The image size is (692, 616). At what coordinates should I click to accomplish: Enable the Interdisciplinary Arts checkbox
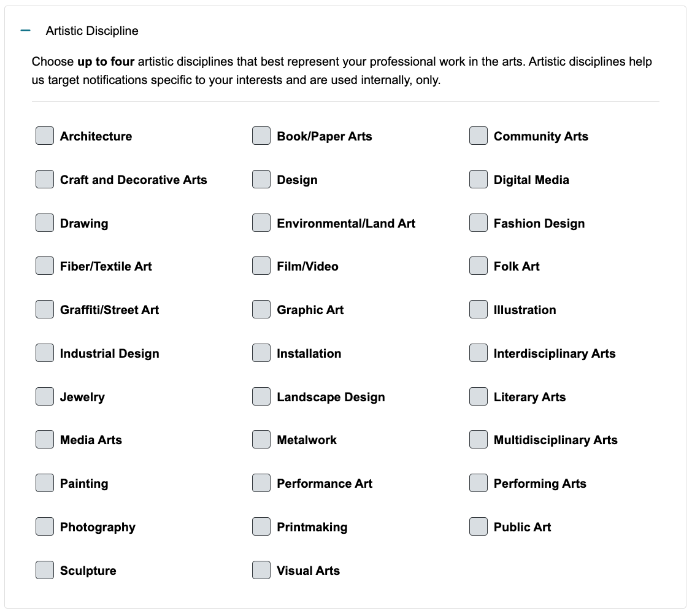click(x=477, y=353)
